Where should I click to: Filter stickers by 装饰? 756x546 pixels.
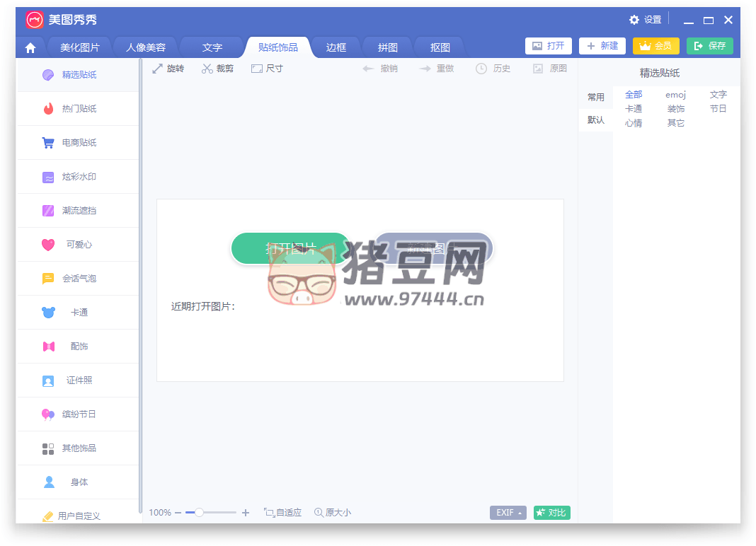click(x=675, y=109)
